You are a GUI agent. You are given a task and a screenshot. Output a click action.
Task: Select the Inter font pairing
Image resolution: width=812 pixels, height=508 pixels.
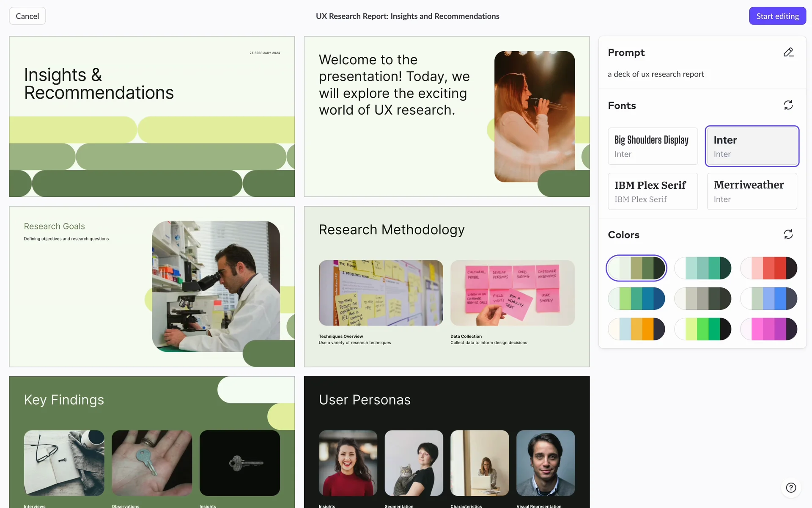(x=752, y=146)
